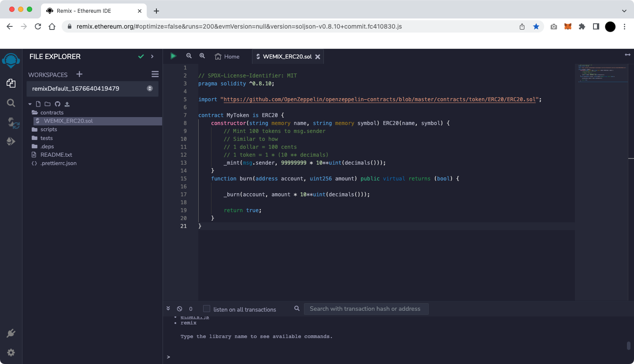This screenshot has width=634, height=364.
Task: Click the clear console icon
Action: coord(179,309)
